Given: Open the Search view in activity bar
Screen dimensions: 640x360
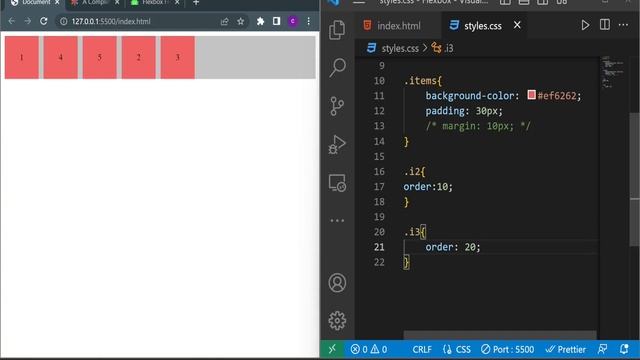Looking at the screenshot, I should pos(337,67).
